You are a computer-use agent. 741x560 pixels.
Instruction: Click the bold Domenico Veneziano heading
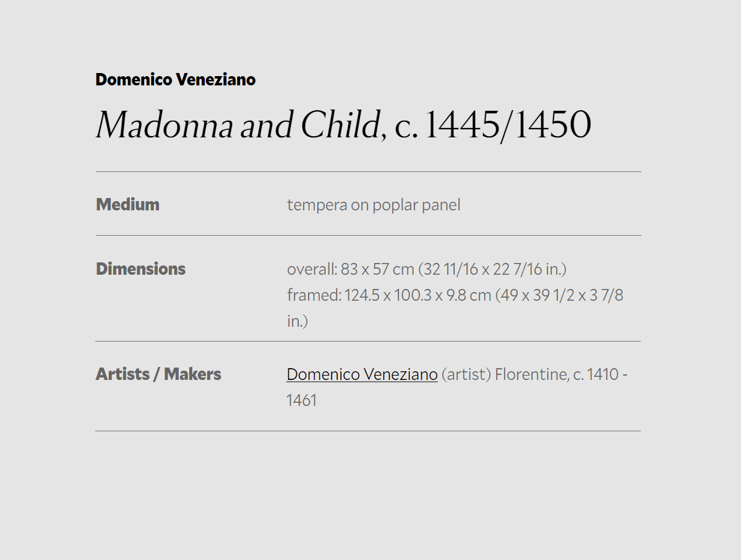pos(175,79)
